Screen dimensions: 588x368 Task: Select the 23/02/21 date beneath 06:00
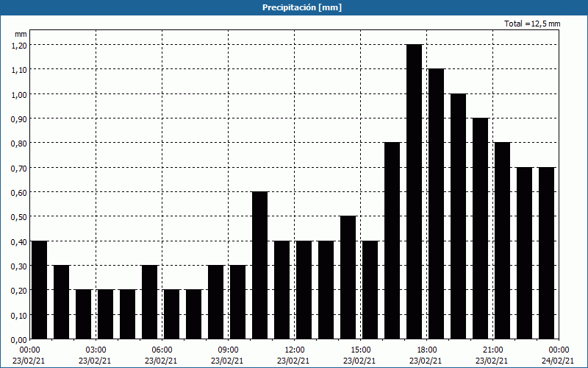click(x=161, y=361)
